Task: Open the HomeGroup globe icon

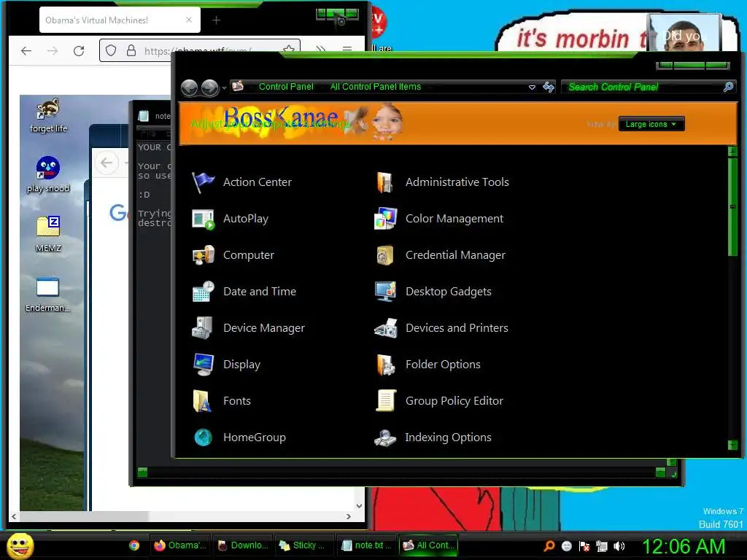Action: tap(204, 437)
